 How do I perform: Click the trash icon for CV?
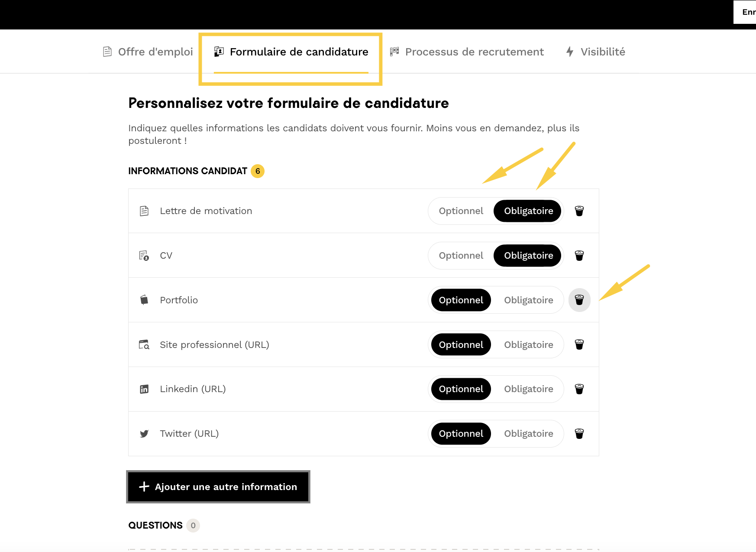pos(579,256)
